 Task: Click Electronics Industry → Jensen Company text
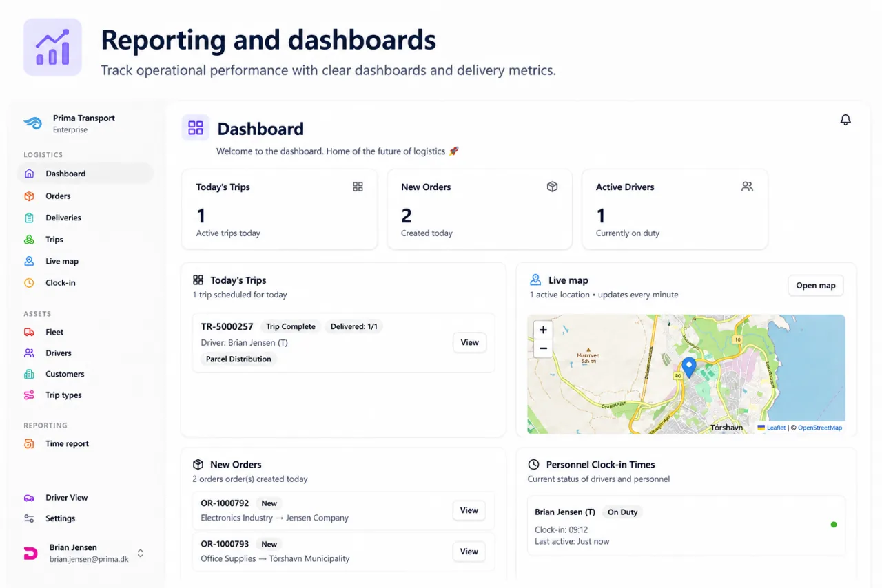pyautogui.click(x=274, y=518)
